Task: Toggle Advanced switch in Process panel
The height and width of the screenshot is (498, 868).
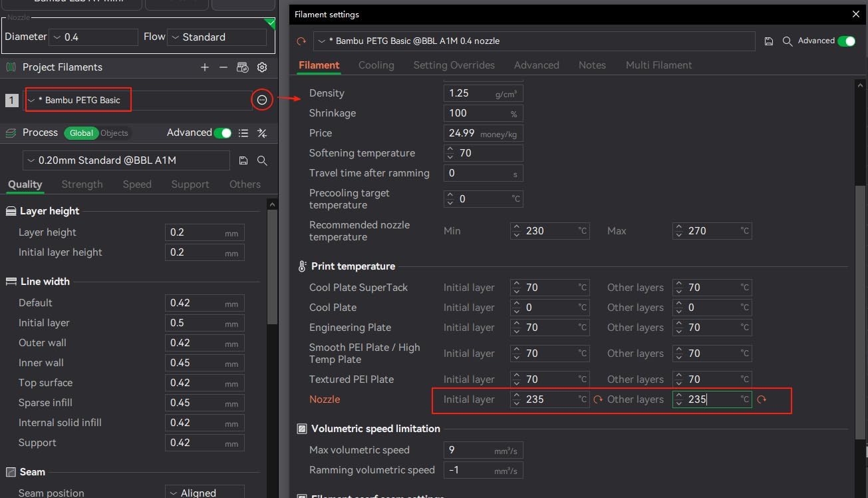Action: point(223,133)
